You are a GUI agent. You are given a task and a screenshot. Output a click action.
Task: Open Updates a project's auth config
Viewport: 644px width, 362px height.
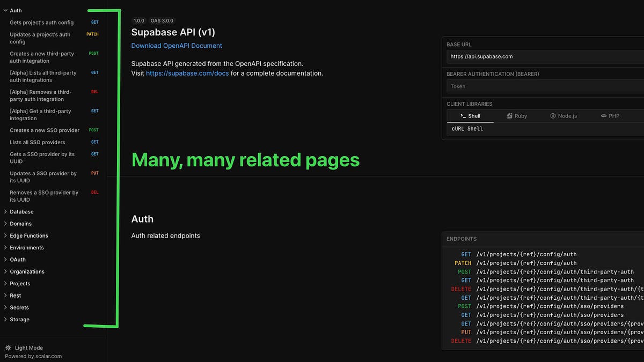(40, 38)
